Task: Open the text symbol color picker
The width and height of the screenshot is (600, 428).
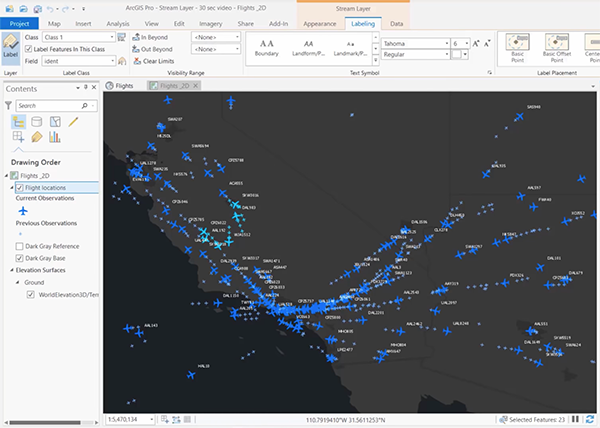Action: coord(460,54)
